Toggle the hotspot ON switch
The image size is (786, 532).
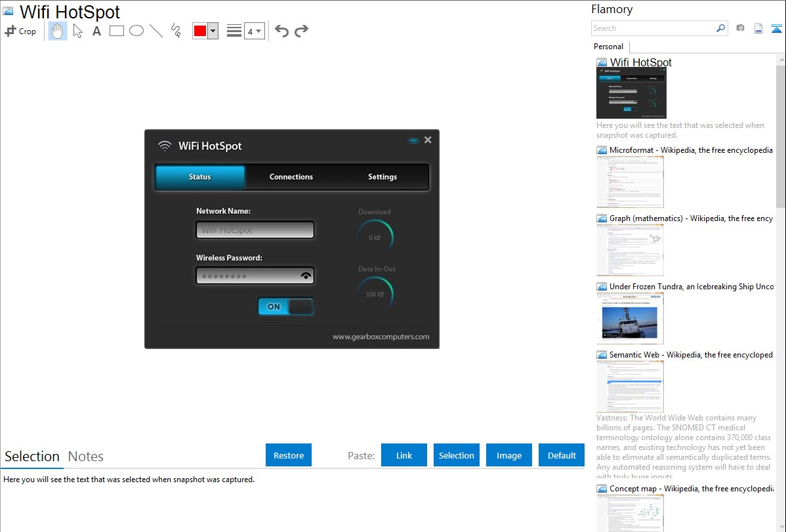point(285,306)
